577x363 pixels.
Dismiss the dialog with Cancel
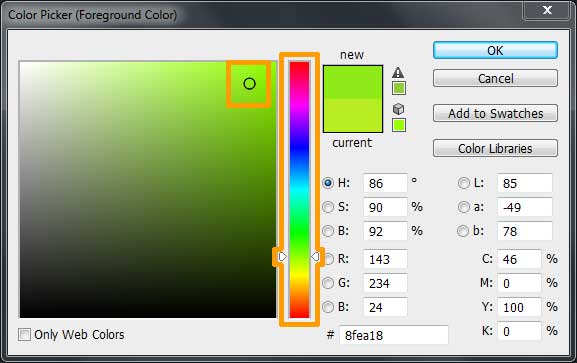click(x=495, y=78)
